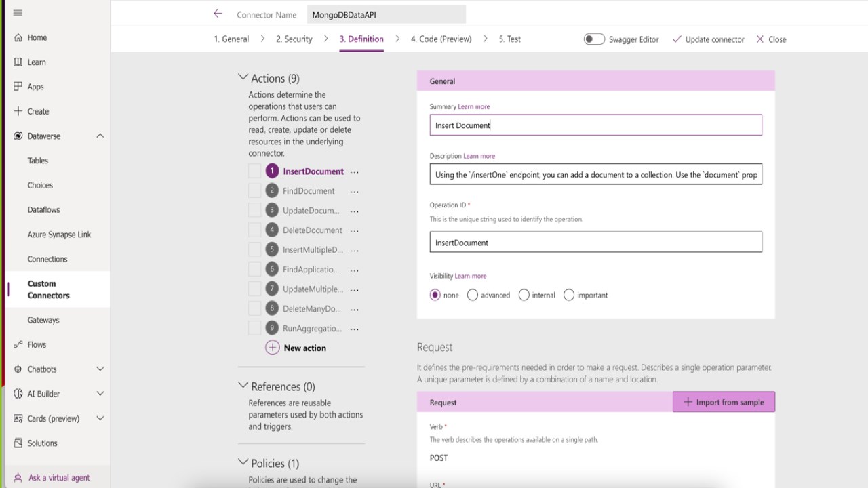Check the box next to InsertDocument
Image resolution: width=868 pixels, height=488 pixels.
(x=254, y=171)
